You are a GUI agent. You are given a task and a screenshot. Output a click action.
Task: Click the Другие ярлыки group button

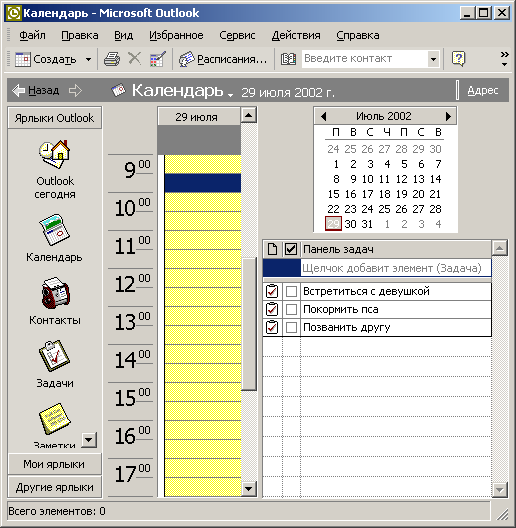click(55, 487)
